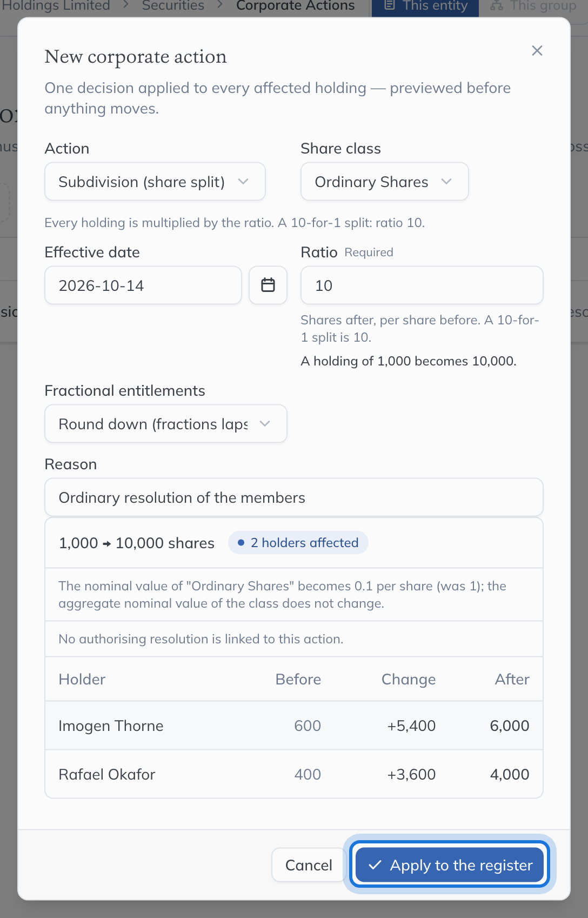Cancel the corporate action
The height and width of the screenshot is (918, 588).
[x=309, y=864]
